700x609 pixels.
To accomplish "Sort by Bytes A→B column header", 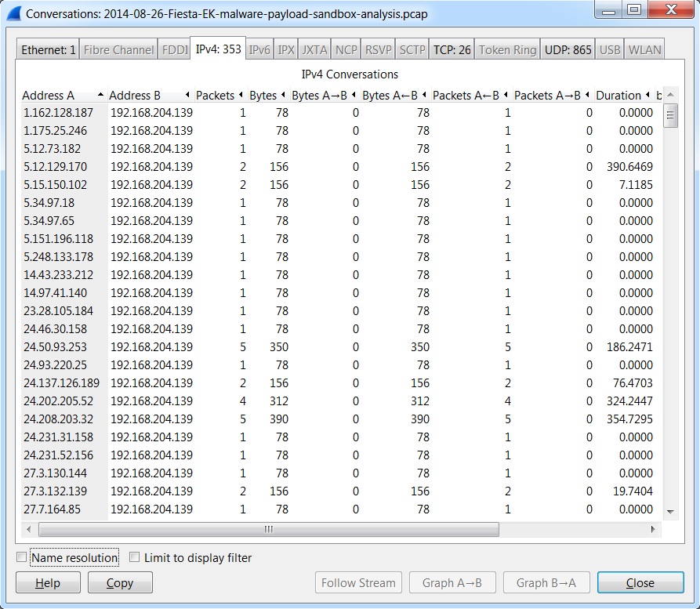I will click(320, 96).
